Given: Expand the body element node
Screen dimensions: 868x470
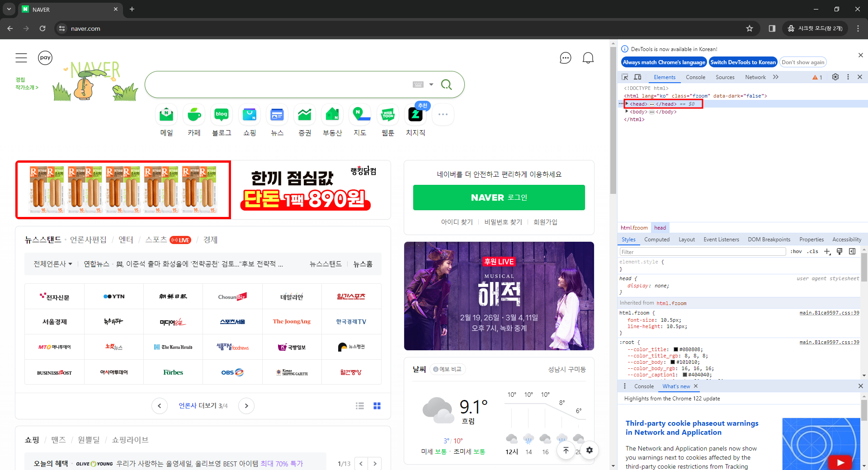Looking at the screenshot, I should [x=627, y=111].
